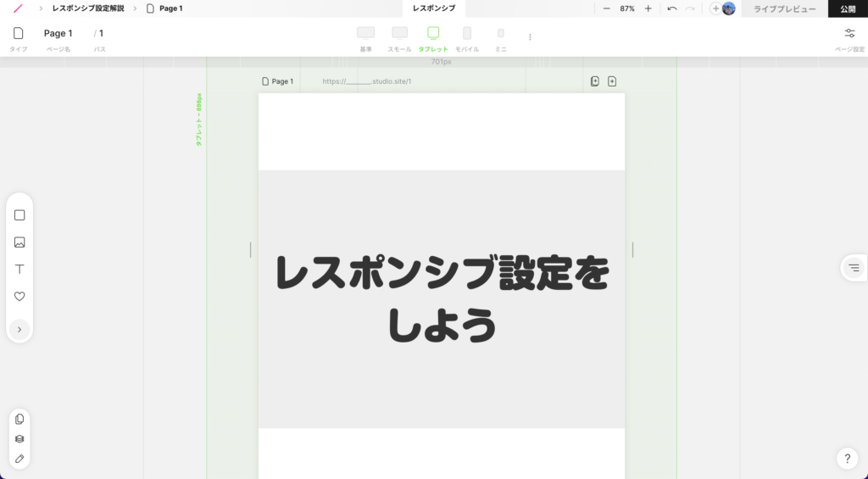This screenshot has width=868, height=479.
Task: Expand the add panel with the arrow
Action: click(19, 330)
